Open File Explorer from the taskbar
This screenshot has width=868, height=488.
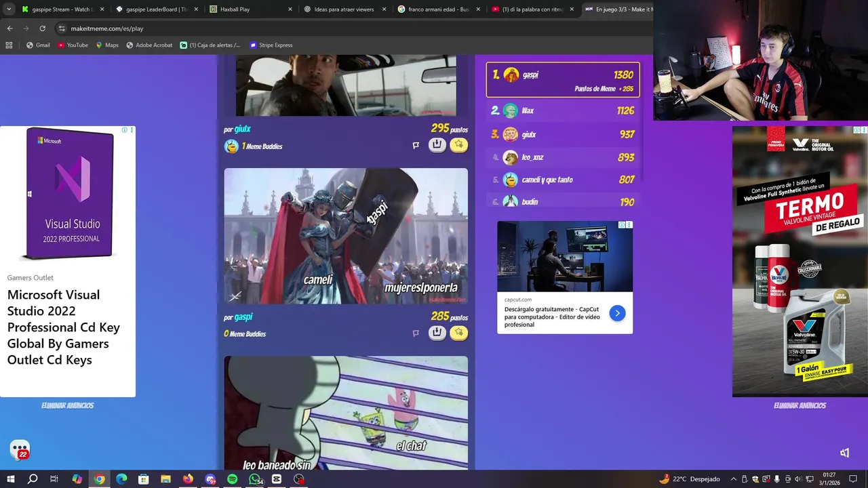coord(165,479)
